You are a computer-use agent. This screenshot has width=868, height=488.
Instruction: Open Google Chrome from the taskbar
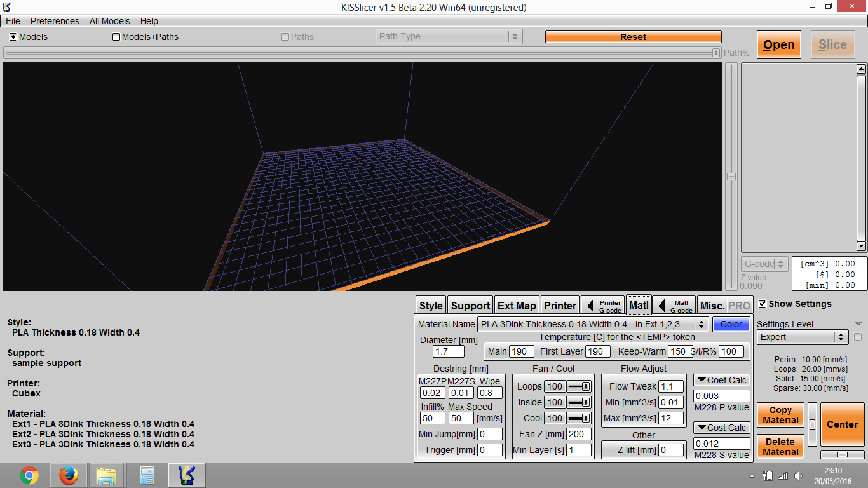[29, 475]
